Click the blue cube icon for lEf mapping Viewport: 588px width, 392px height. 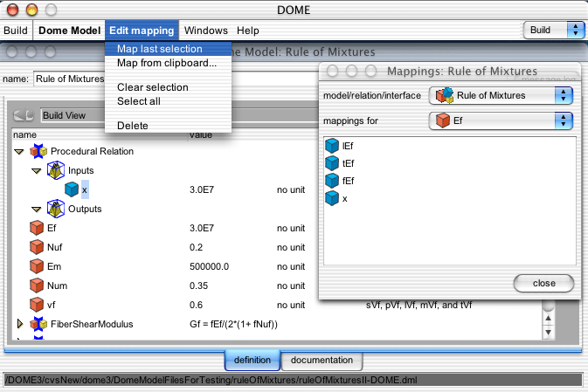coord(332,146)
